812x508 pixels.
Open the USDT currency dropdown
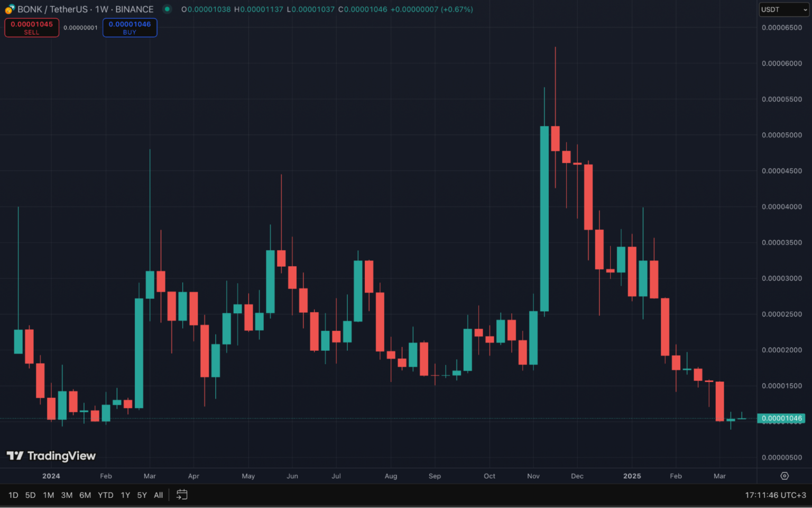[x=785, y=10]
